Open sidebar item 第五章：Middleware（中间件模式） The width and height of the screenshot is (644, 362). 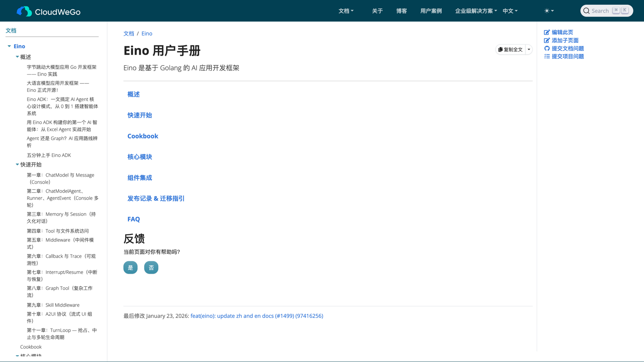60,243
